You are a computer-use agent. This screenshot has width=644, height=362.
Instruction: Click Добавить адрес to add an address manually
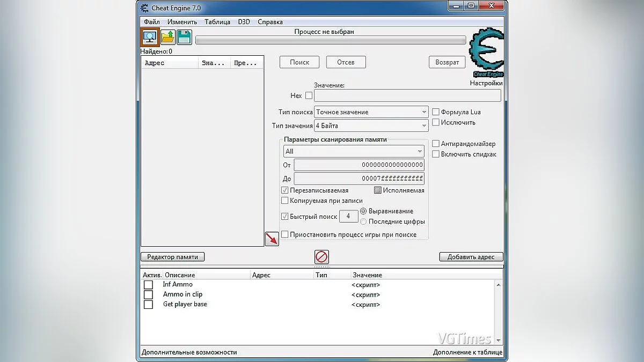(471, 257)
